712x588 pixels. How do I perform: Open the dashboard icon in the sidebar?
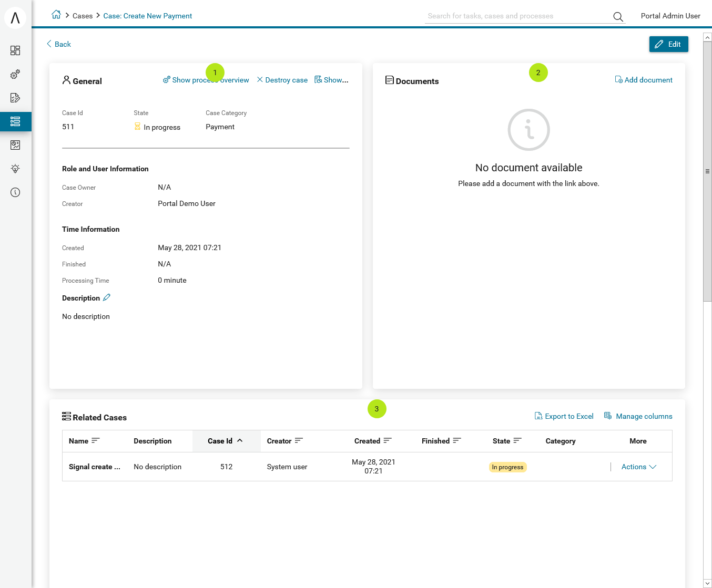pyautogui.click(x=15, y=50)
